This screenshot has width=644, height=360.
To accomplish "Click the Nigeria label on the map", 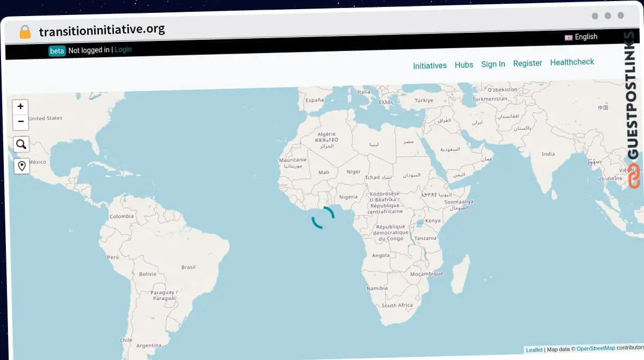I will [x=348, y=197].
